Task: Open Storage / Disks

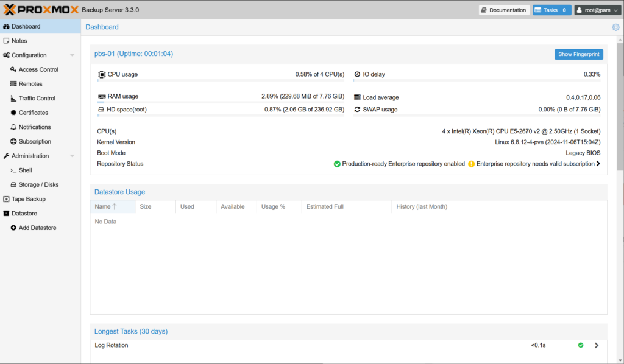Action: coord(38,184)
